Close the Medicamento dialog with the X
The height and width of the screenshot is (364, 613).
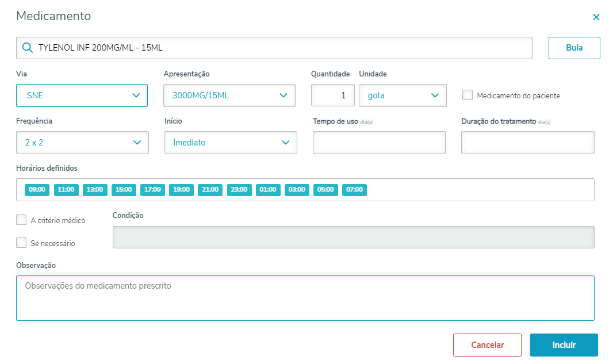click(596, 17)
